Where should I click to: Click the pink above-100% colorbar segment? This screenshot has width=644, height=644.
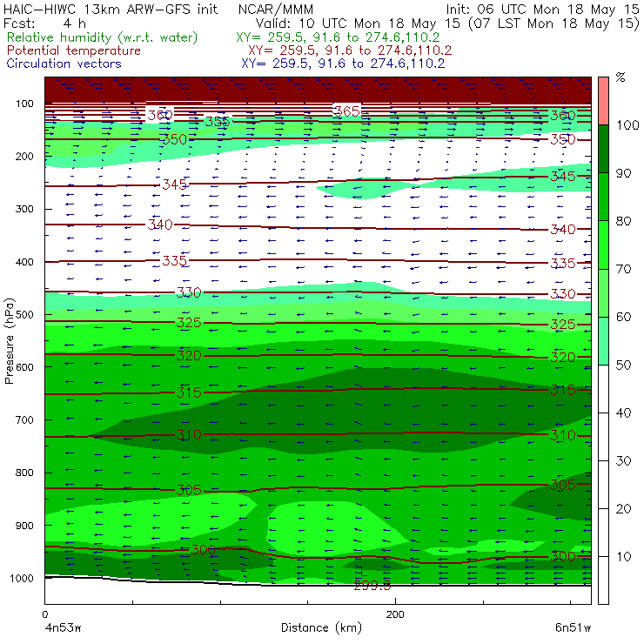(603, 101)
